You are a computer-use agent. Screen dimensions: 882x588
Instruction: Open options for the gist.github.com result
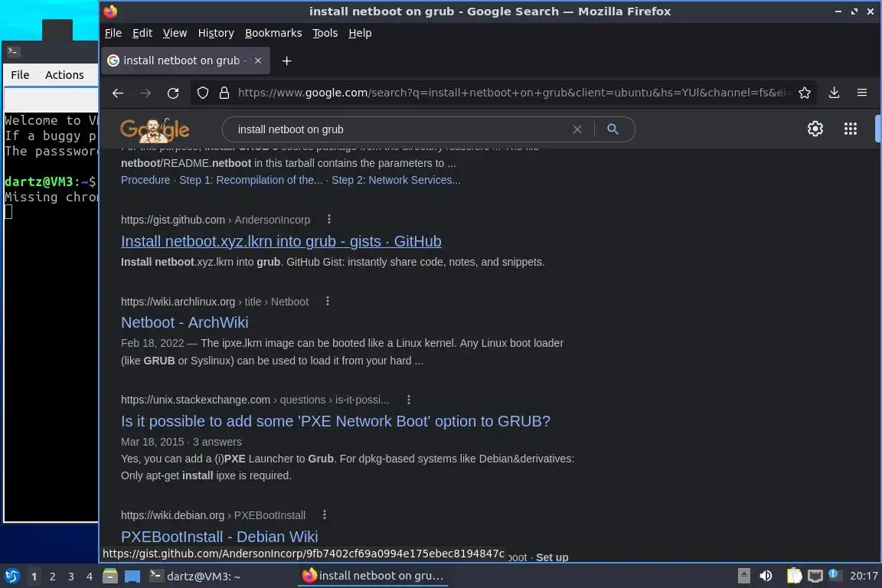329,220
